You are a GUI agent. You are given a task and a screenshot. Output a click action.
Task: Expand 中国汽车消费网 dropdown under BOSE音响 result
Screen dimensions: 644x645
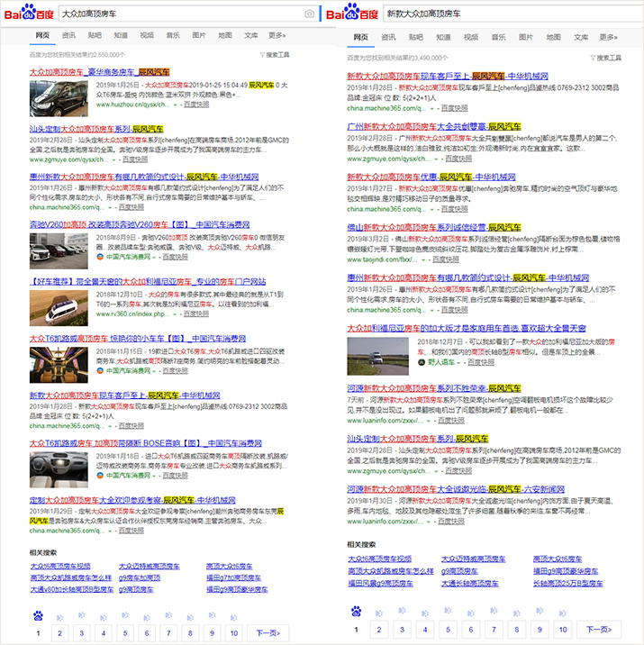point(154,476)
